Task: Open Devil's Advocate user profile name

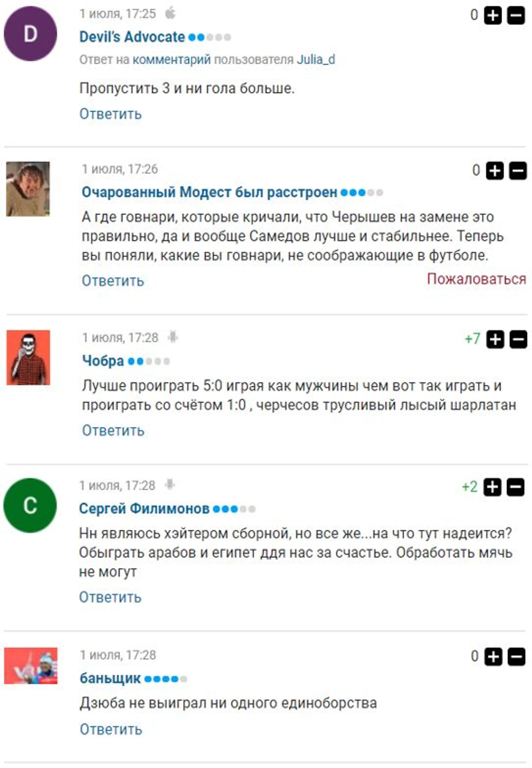Action: pos(132,37)
